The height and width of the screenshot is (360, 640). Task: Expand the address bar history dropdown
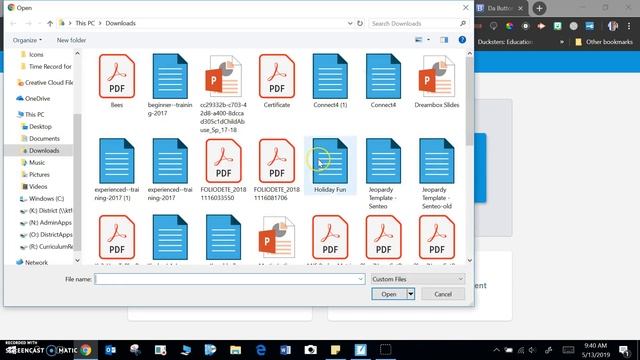[x=350, y=23]
